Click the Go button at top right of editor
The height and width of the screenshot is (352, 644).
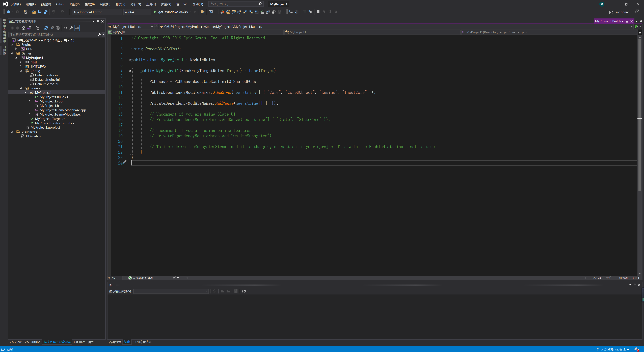pyautogui.click(x=638, y=27)
